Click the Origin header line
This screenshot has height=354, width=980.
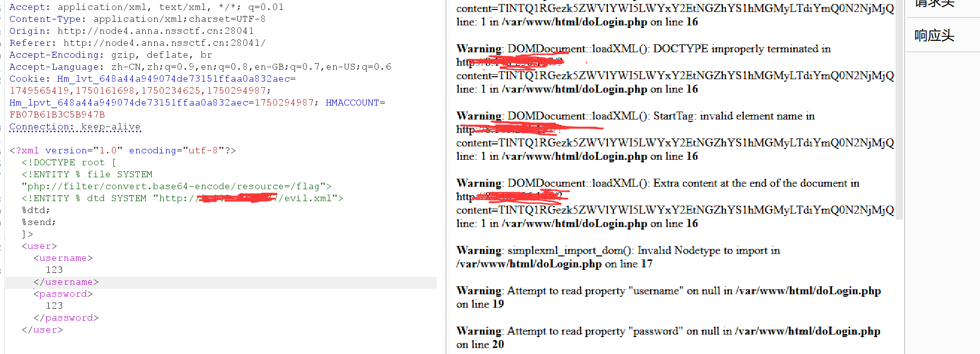(132, 31)
